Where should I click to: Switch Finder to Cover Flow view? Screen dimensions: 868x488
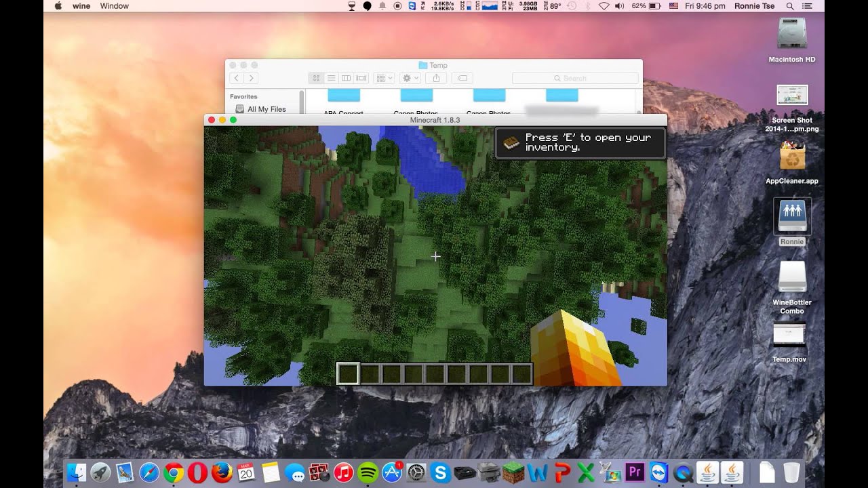click(361, 79)
